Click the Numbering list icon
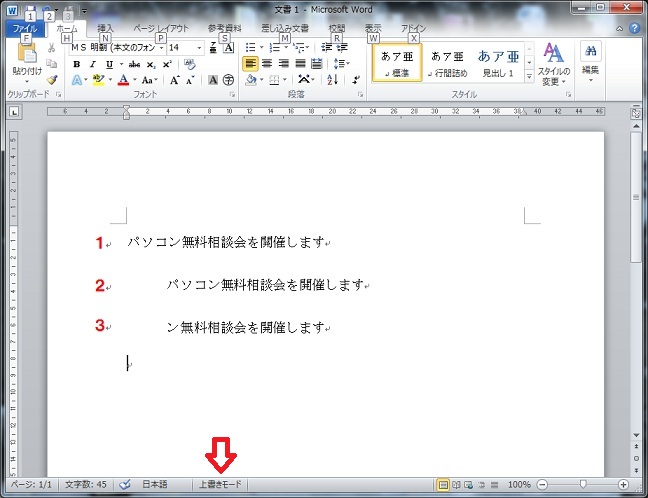The height and width of the screenshot is (498, 648). [x=274, y=48]
